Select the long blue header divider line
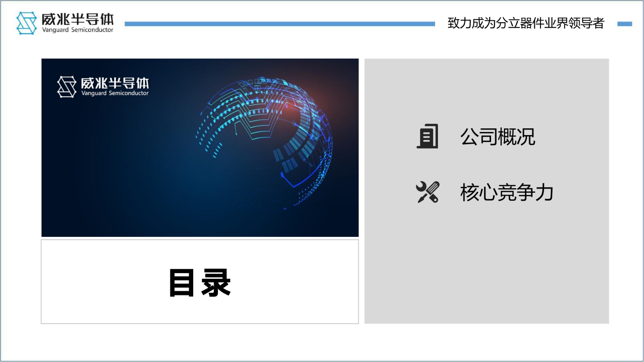 pyautogui.click(x=280, y=24)
